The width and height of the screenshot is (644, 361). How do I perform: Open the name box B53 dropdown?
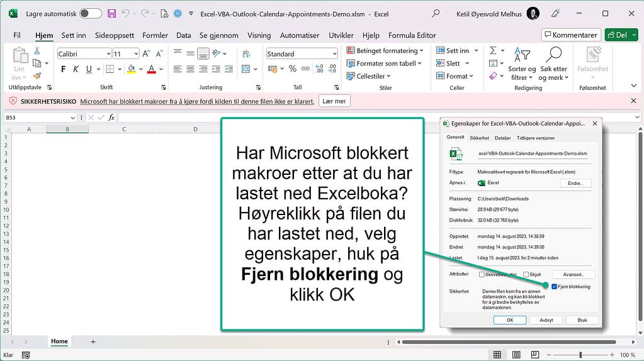[x=72, y=118]
